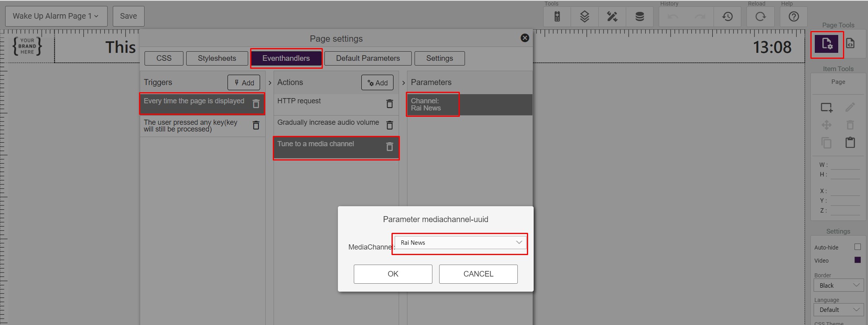
Task: Click the paste clipboard icon in Item Tools
Action: 850,142
